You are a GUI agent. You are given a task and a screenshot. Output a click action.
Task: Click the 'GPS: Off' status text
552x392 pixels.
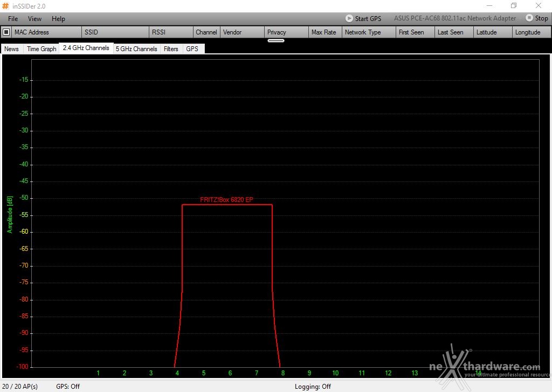[x=68, y=387]
